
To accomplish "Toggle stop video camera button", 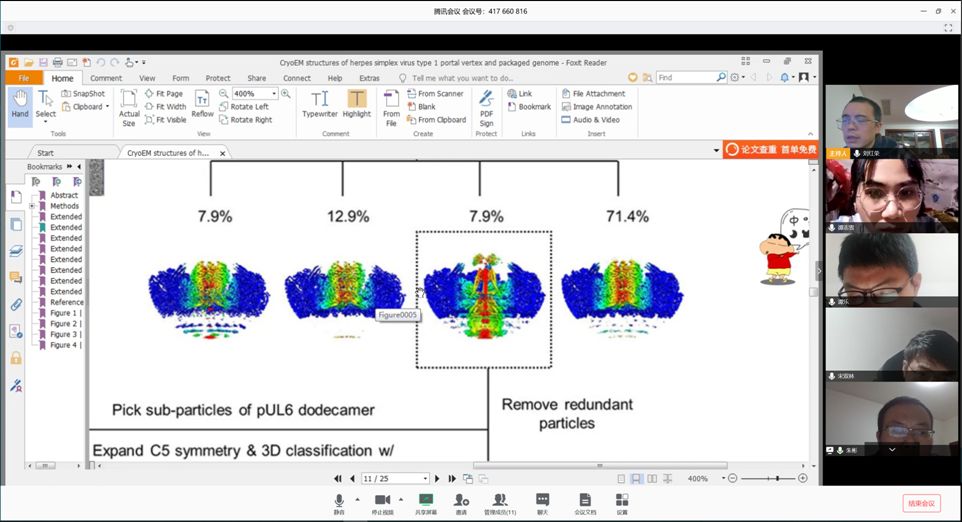I will pos(382,503).
